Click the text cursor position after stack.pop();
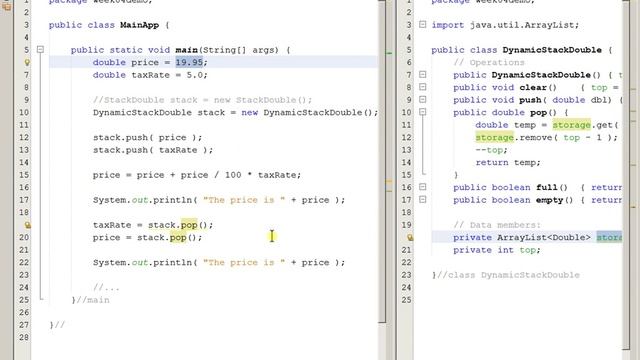Image resolution: width=640 pixels, height=360 pixels. point(272,236)
